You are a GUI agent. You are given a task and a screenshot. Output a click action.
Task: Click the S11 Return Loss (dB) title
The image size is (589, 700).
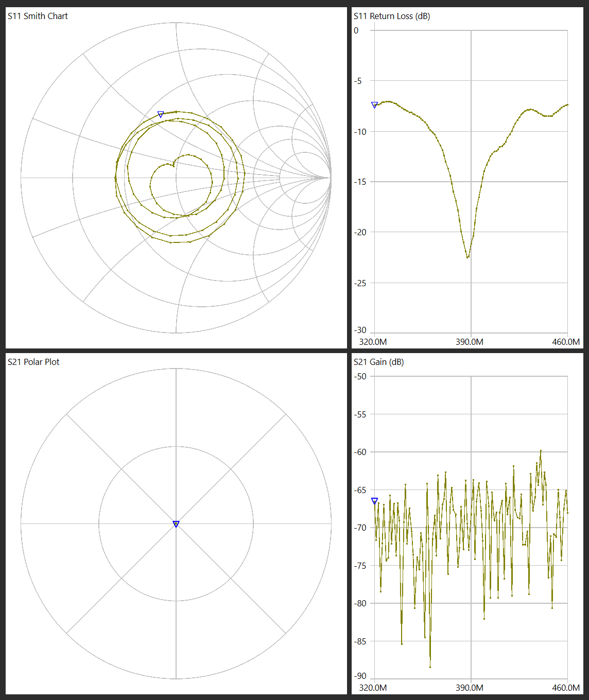pyautogui.click(x=391, y=16)
